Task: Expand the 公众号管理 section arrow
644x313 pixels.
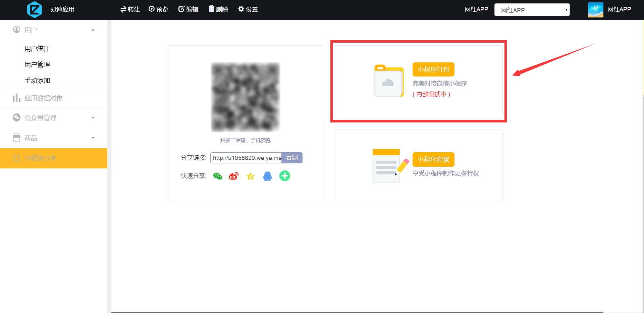Action: pos(93,118)
